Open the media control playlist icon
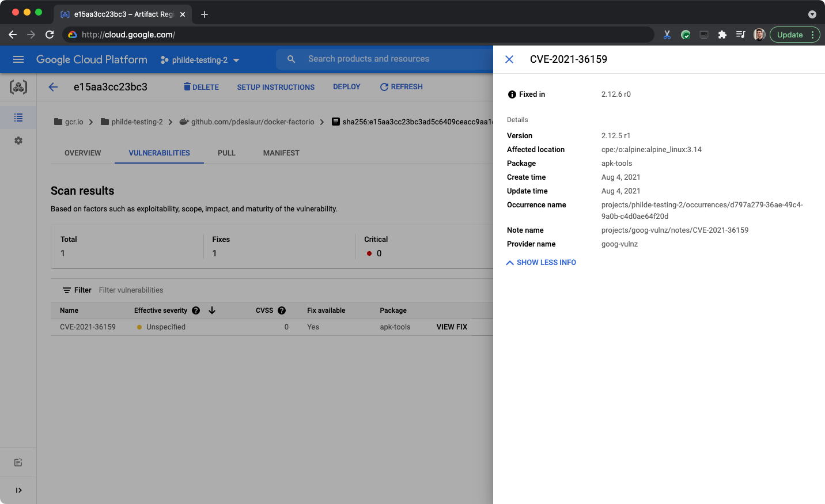 coord(741,35)
